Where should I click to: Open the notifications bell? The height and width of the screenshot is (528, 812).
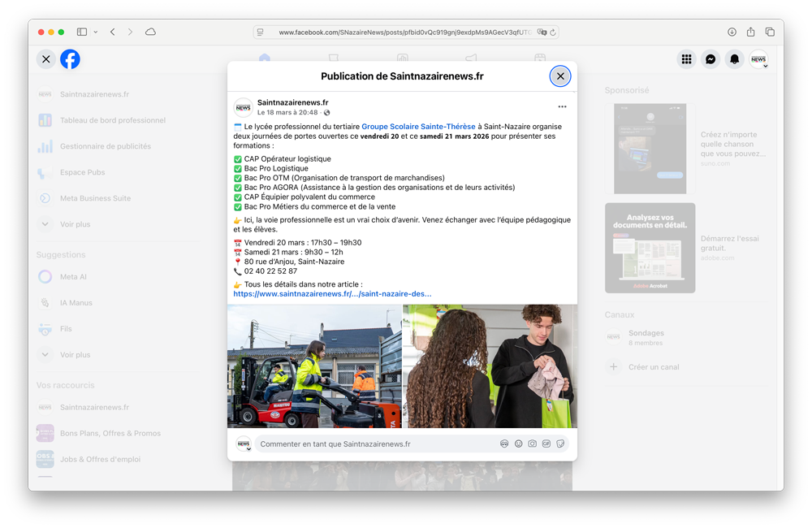[x=734, y=59]
